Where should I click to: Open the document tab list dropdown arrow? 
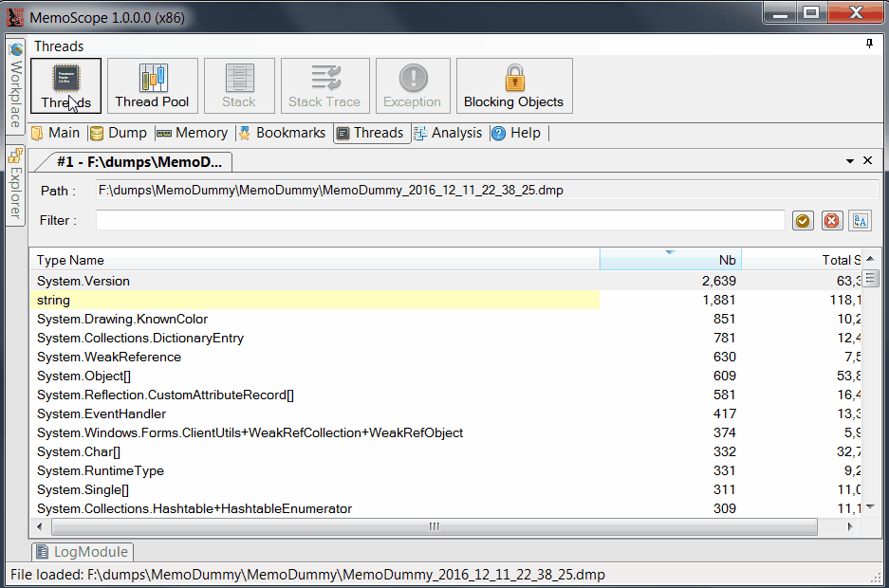850,161
